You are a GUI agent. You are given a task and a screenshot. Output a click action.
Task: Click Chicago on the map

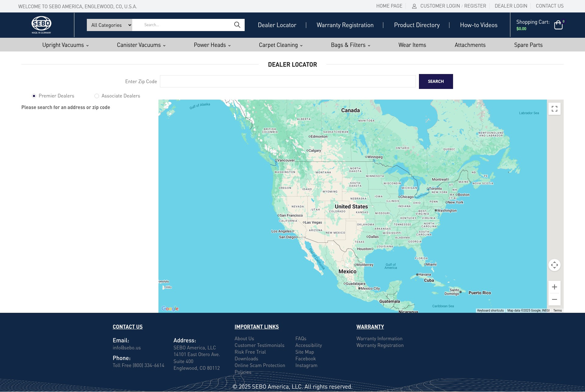406,197
